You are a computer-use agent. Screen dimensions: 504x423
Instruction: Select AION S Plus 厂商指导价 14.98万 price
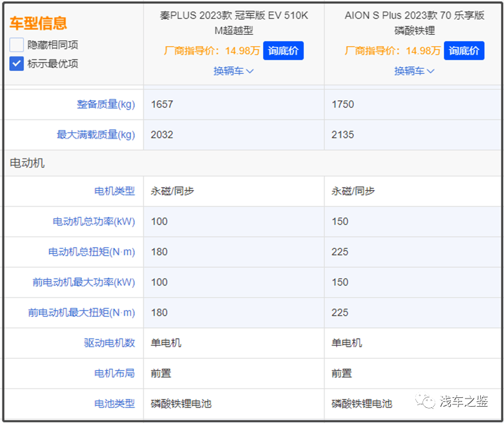[393, 51]
